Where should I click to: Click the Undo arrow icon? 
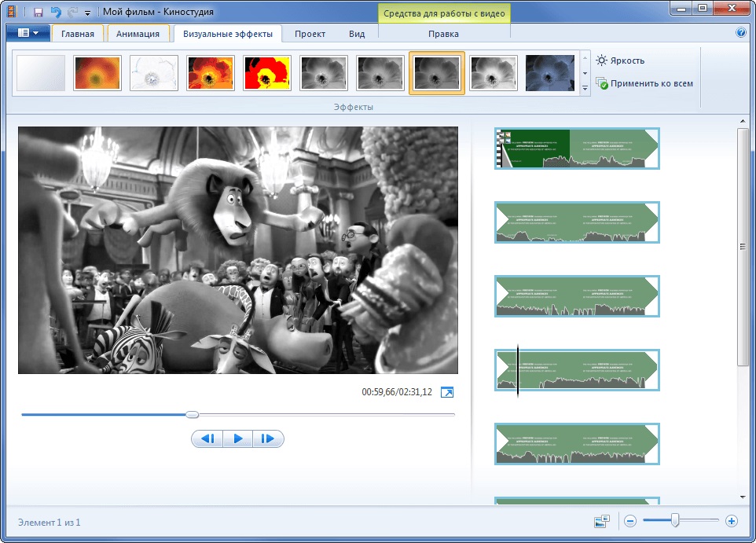[55, 12]
